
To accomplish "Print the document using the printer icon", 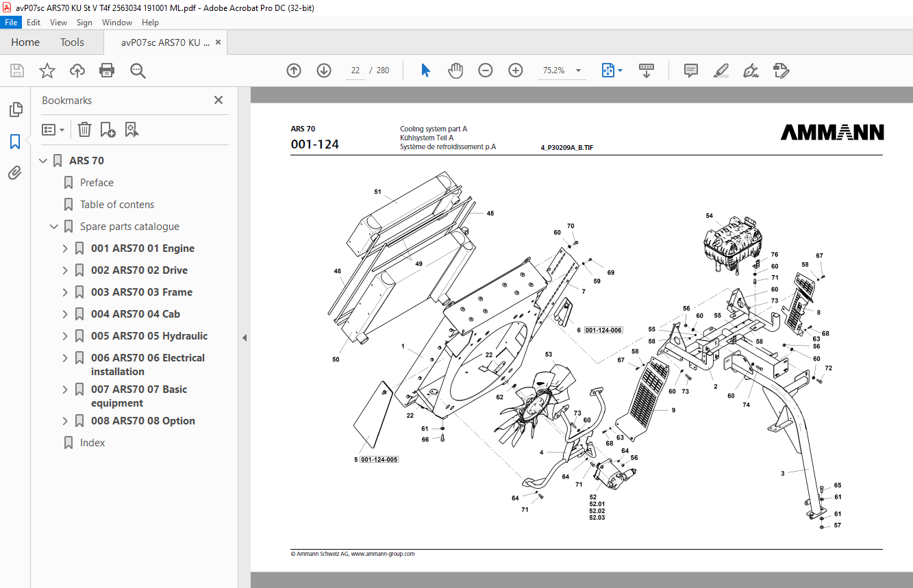I will pos(107,71).
